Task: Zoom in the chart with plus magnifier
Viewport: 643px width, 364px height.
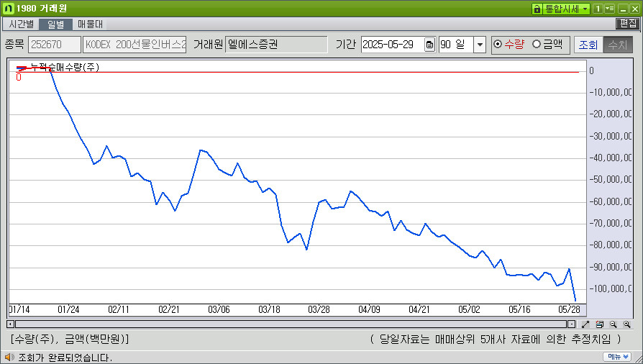Action: (627, 324)
